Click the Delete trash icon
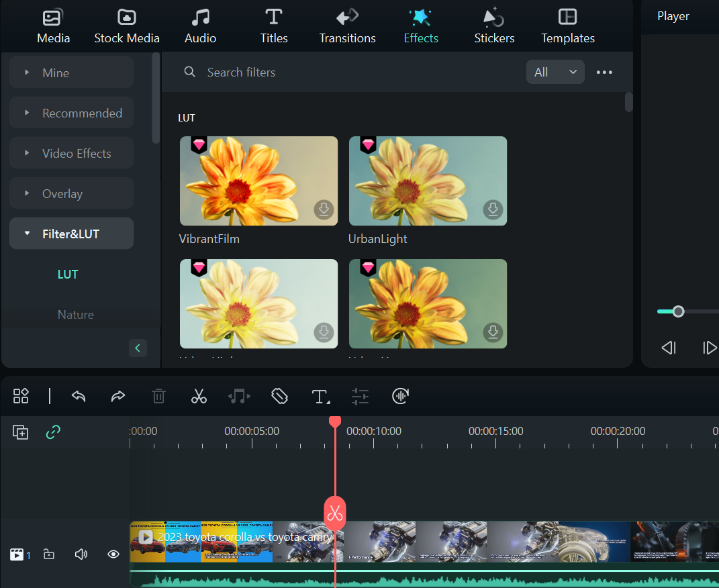Screen dimensions: 719x588 [158, 396]
